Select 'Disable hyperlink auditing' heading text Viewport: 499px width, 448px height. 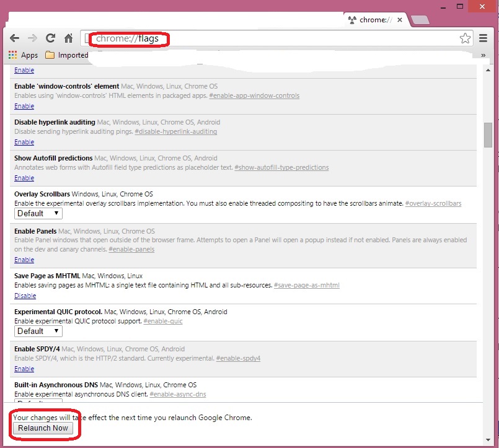(55, 122)
